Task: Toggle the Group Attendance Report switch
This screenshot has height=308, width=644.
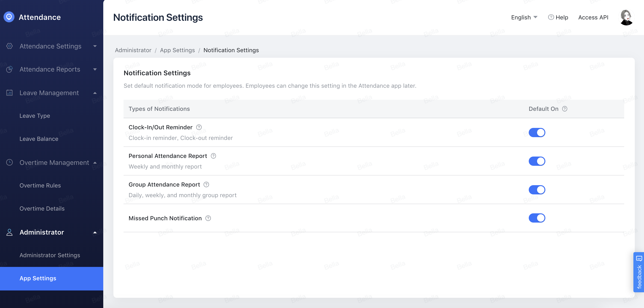Action: [537, 190]
